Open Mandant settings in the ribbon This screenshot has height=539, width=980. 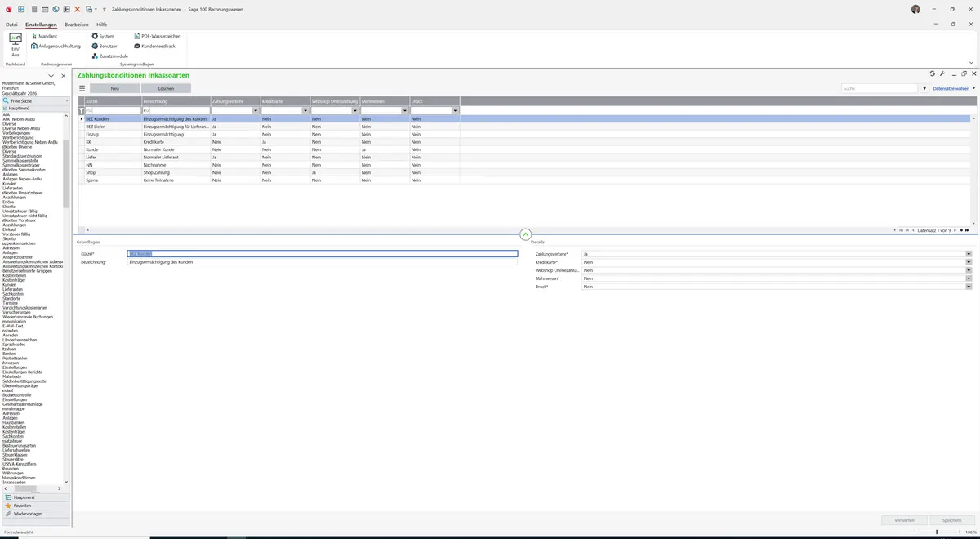(x=44, y=36)
